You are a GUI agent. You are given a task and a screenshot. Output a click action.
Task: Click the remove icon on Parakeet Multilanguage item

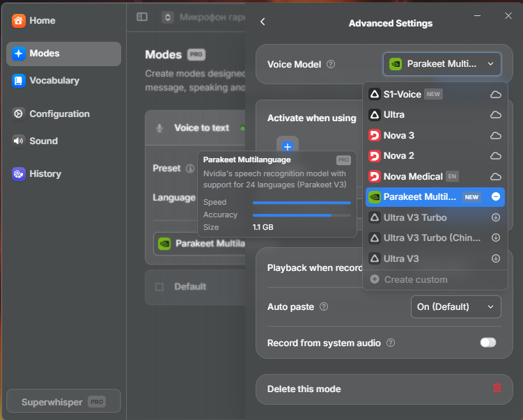[x=496, y=197]
